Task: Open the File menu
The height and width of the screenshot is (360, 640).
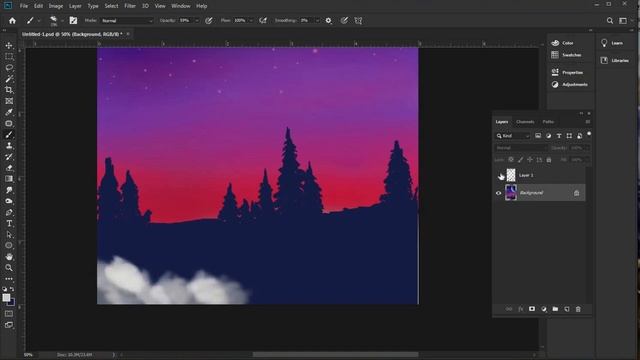Action: tap(24, 6)
